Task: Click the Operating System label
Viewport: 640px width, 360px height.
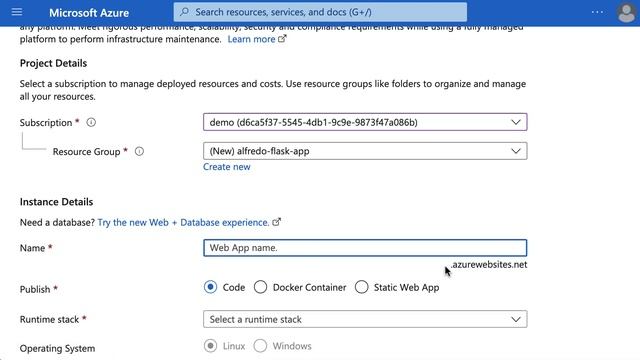Action: click(58, 349)
